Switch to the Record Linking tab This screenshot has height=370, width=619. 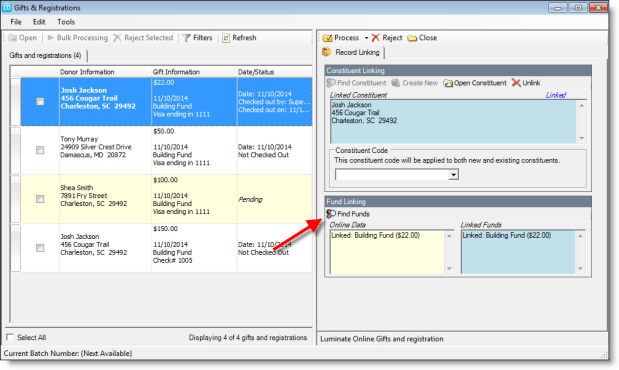click(x=351, y=53)
